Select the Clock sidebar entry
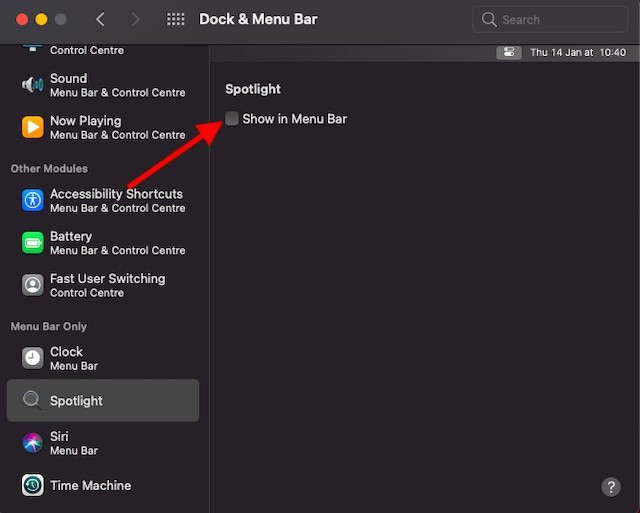640x513 pixels. (x=103, y=358)
